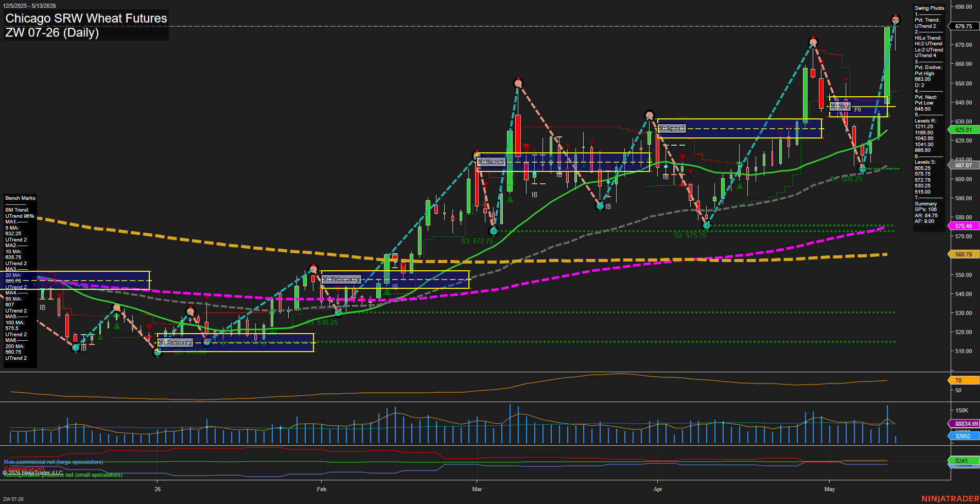The height and width of the screenshot is (504, 980).
Task: Select the 679.75 current price marker
Action: [964, 26]
